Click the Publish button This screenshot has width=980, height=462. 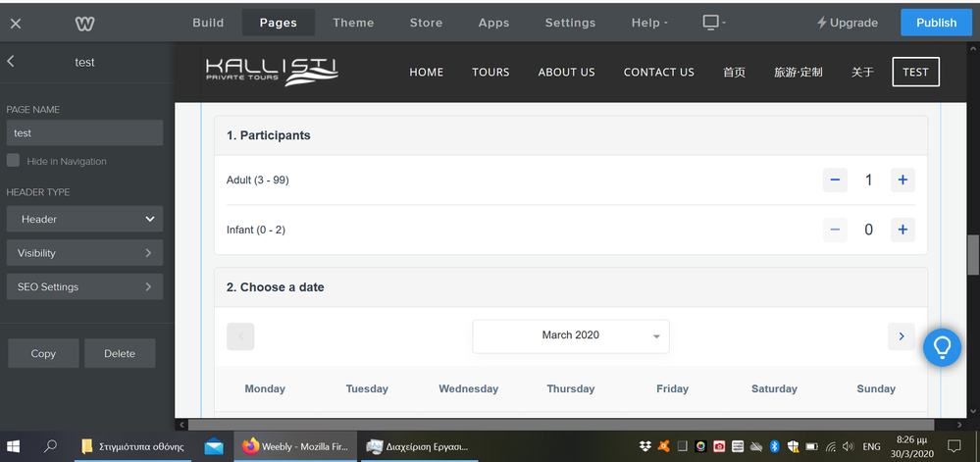[936, 23]
